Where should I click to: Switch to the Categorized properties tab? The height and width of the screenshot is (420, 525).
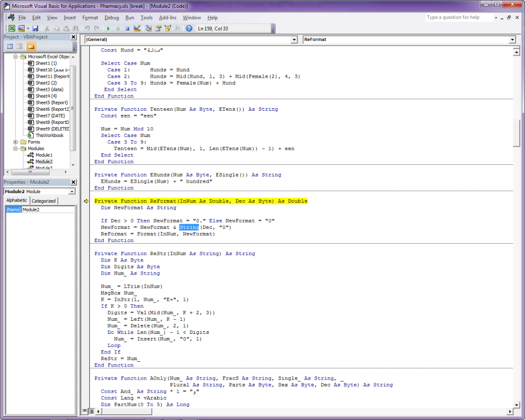(x=44, y=201)
